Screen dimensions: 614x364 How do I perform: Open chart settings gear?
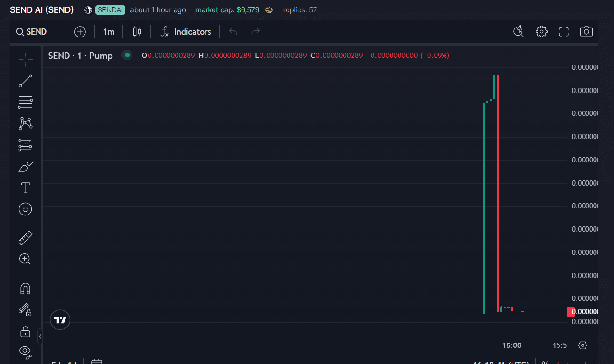pyautogui.click(x=541, y=32)
